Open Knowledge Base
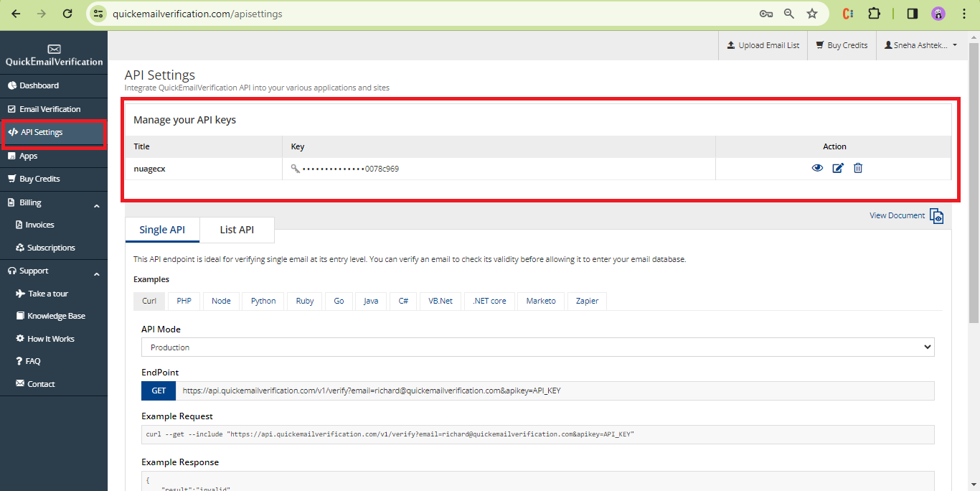Viewport: 980px width, 491px height. tap(54, 316)
